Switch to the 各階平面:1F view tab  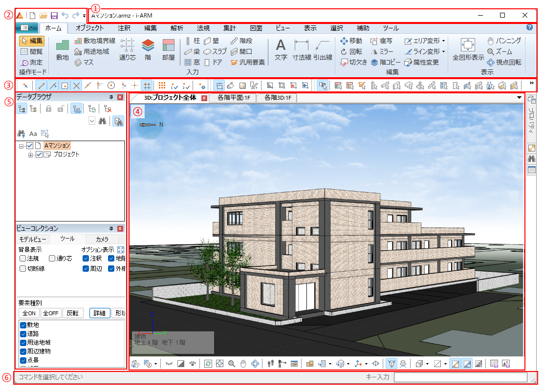232,98
